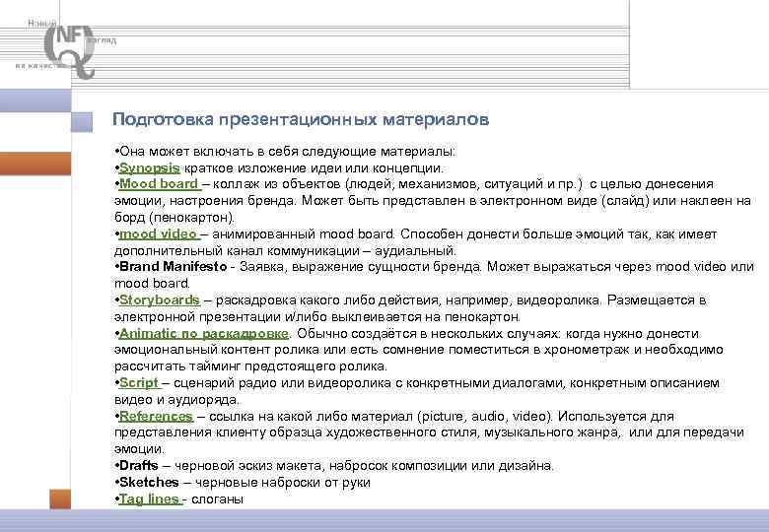Open the References hyperlink
The width and height of the screenshot is (769, 532).
[156, 417]
